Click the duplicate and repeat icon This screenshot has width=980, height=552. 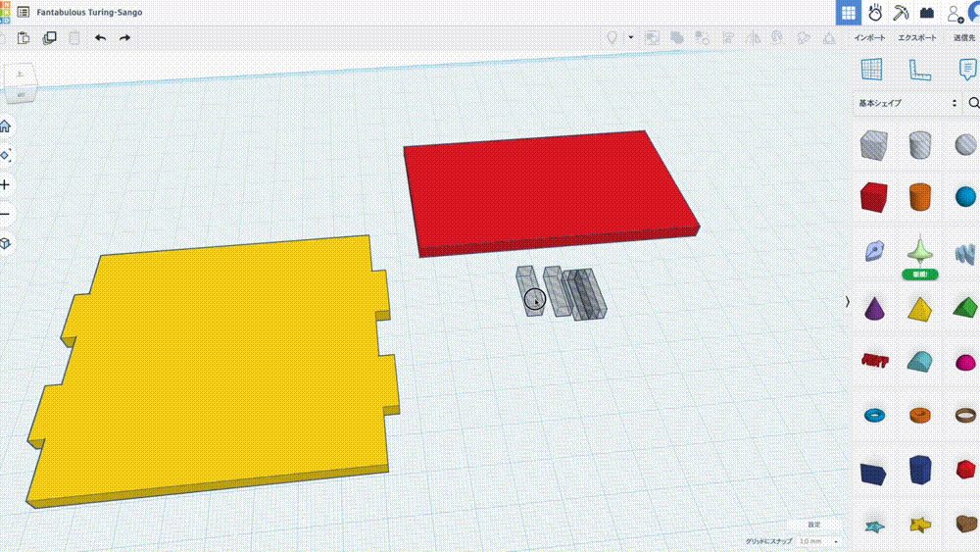(49, 37)
